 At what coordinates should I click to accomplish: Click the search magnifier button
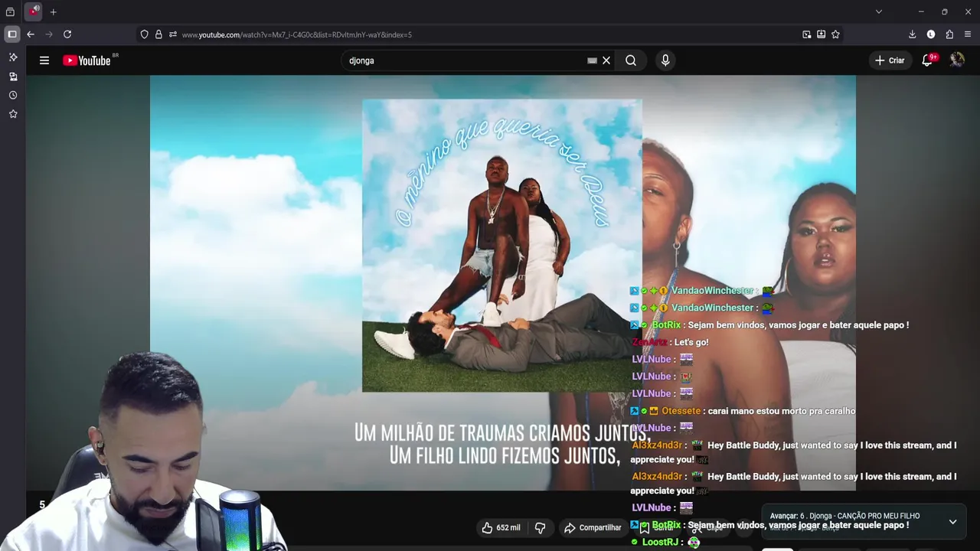click(631, 60)
